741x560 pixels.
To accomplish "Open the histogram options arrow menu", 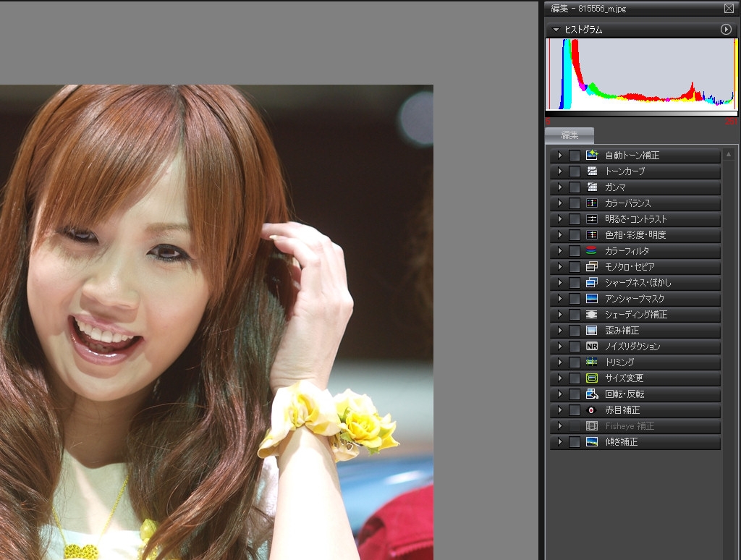I will pos(726,30).
